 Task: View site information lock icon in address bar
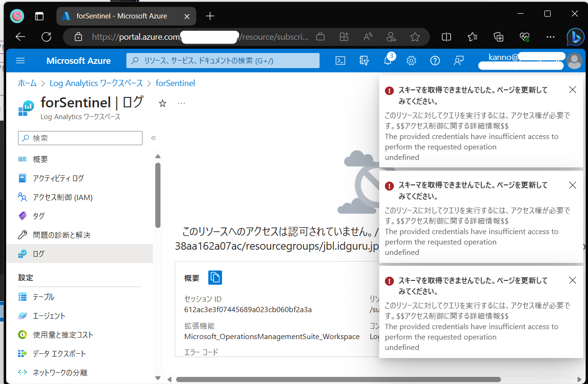tap(79, 37)
